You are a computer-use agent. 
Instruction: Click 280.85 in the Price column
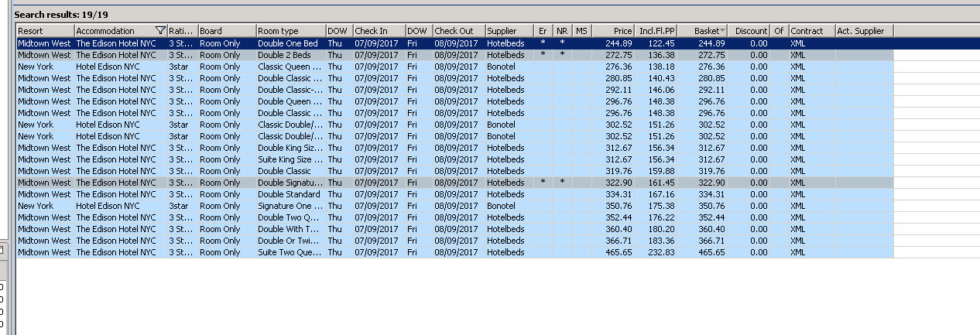[618, 78]
